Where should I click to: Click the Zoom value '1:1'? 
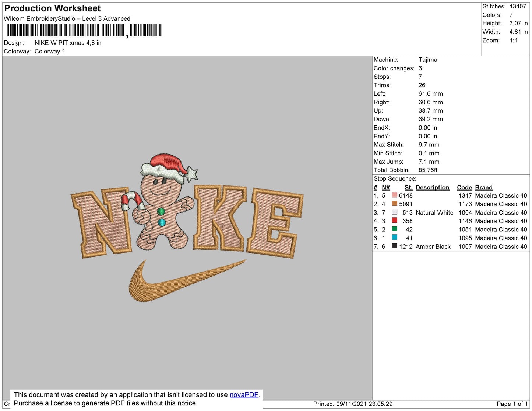point(514,40)
